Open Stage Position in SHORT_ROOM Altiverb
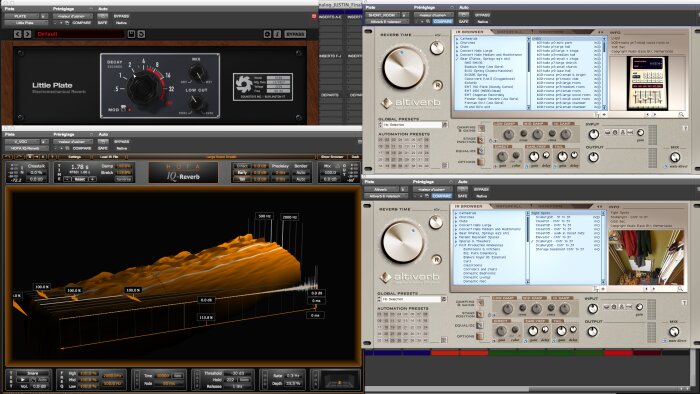 tap(481, 140)
